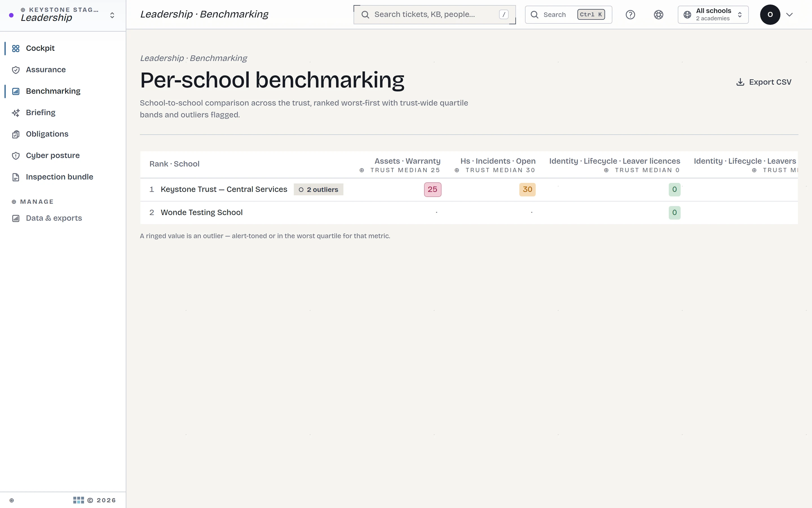The width and height of the screenshot is (812, 508).
Task: Click the Ctrl K shortcut badge
Action: click(x=591, y=14)
